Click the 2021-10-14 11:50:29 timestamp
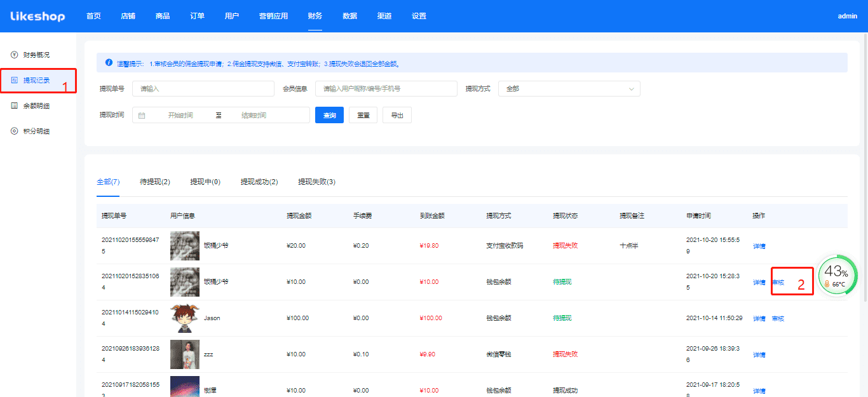The height and width of the screenshot is (397, 868). coord(714,318)
